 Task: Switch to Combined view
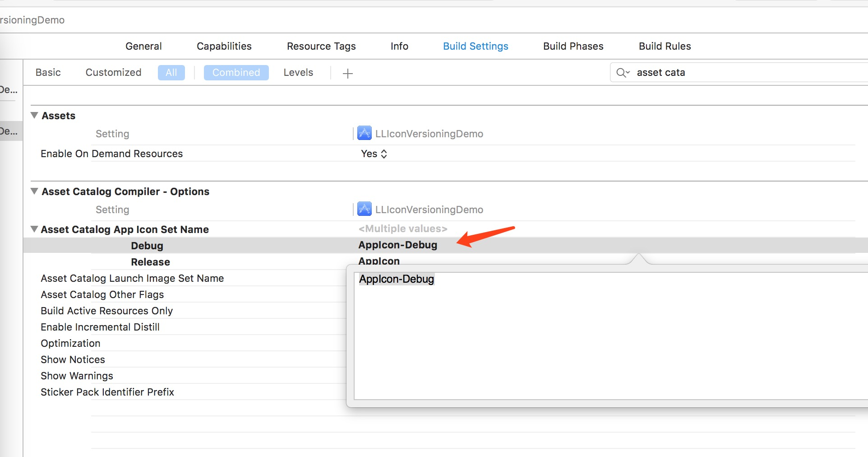(236, 73)
